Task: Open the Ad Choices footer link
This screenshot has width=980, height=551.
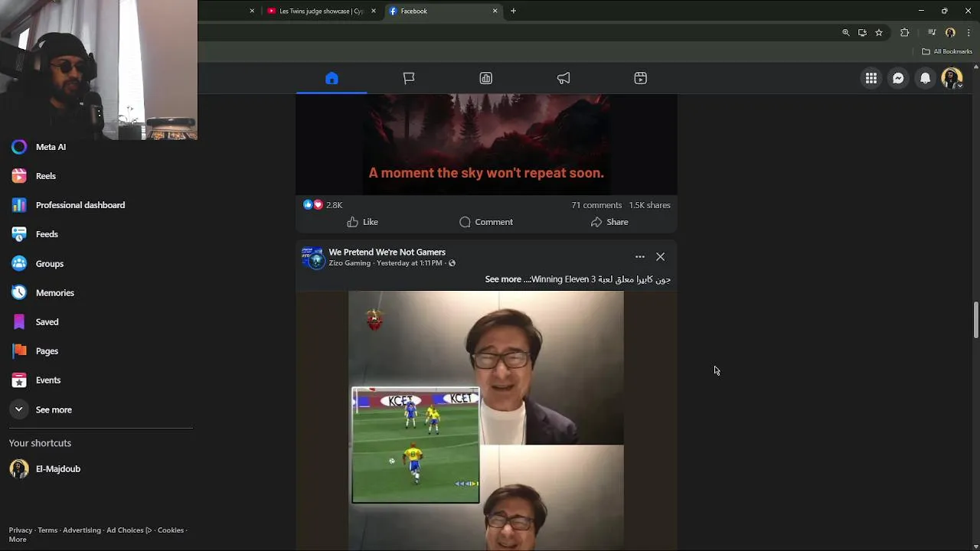Action: (129, 530)
